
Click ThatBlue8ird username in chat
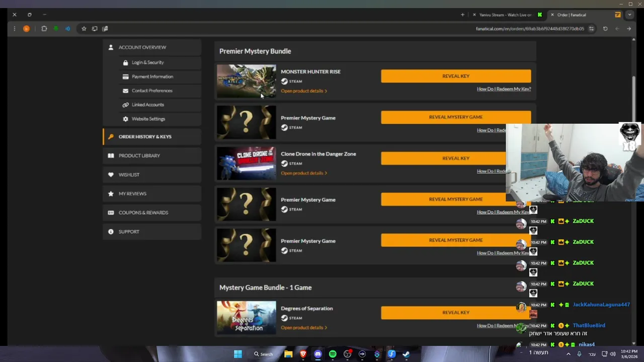point(589,325)
